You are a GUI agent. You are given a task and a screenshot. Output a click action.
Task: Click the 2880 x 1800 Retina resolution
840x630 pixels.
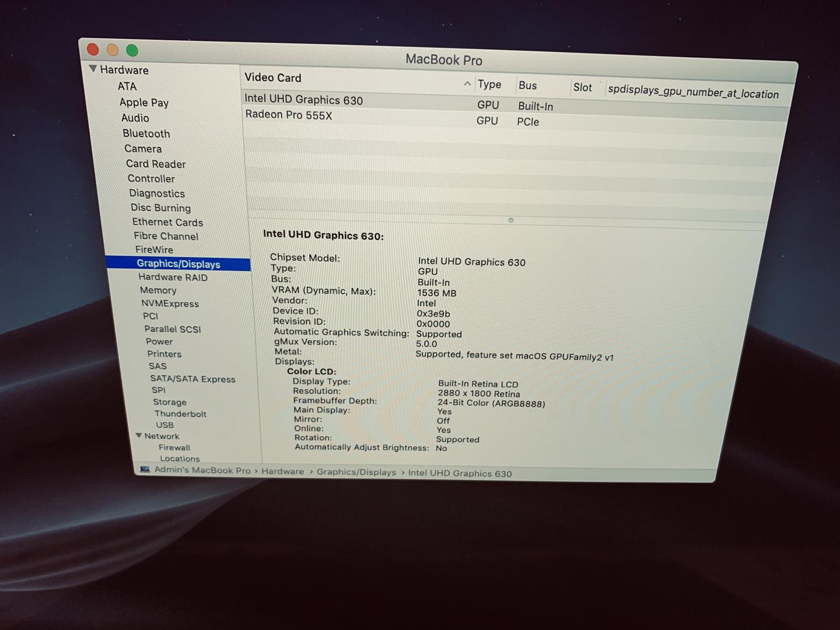click(x=479, y=394)
